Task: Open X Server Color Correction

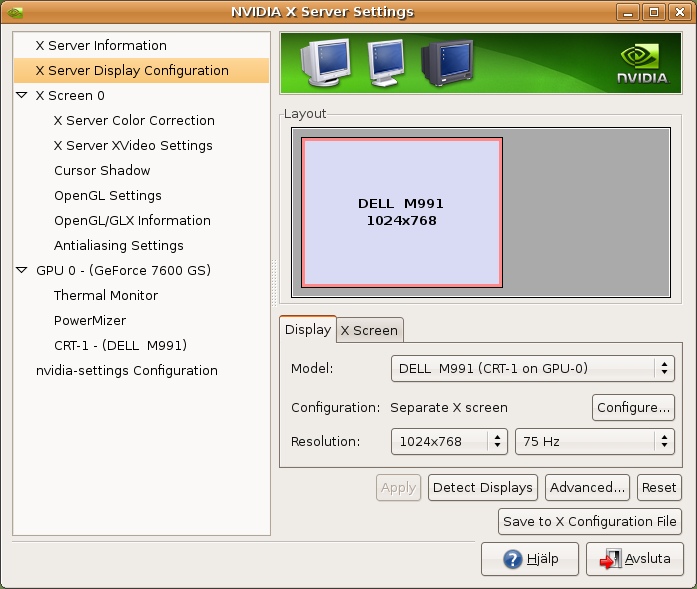Action: tap(141, 120)
